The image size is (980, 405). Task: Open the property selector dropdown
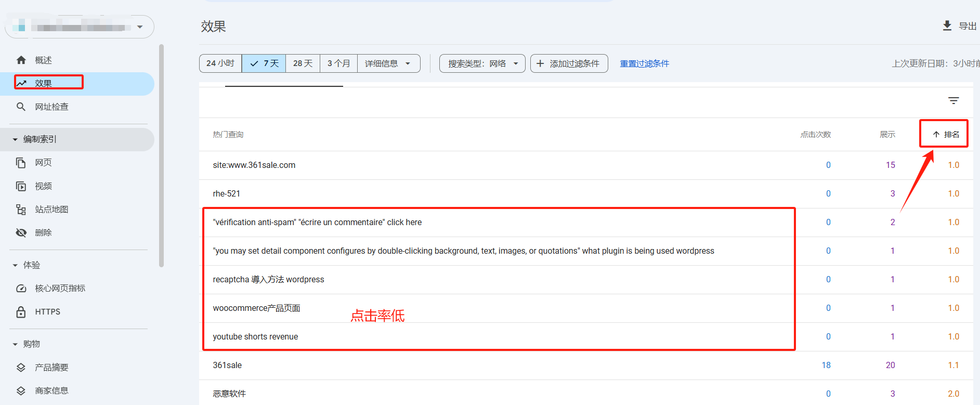pos(140,27)
